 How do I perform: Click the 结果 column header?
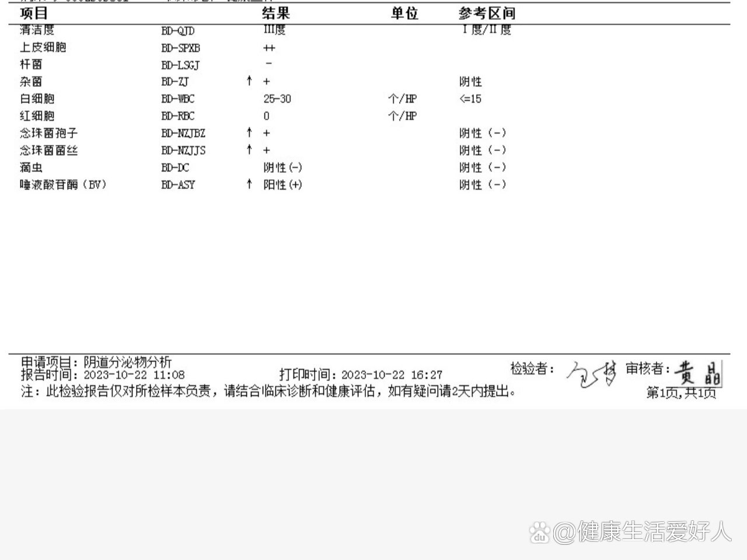[276, 13]
